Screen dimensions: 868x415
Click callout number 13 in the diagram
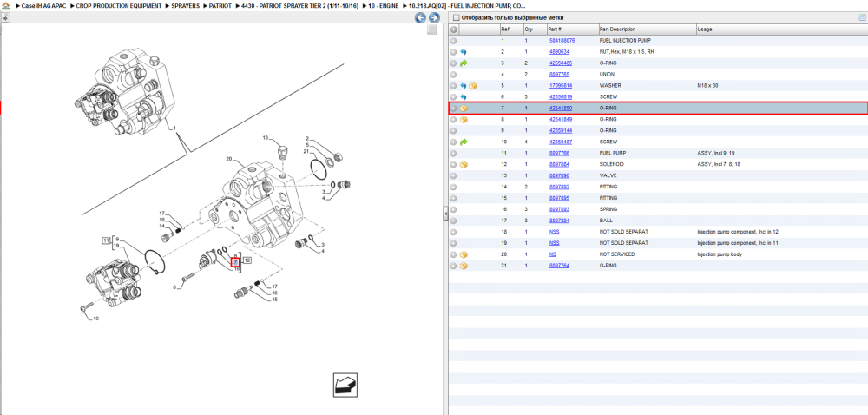point(265,138)
